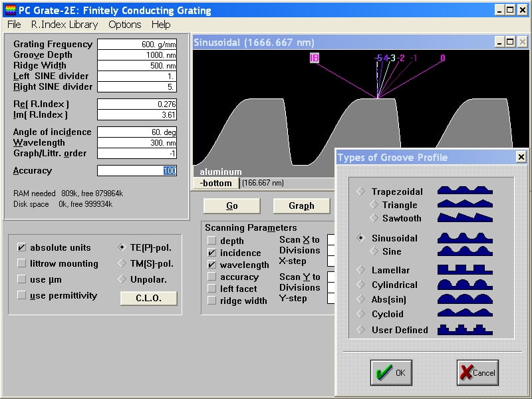Click the Cycloid profile preview icon
Viewport: 532px width, 399px height.
[465, 313]
